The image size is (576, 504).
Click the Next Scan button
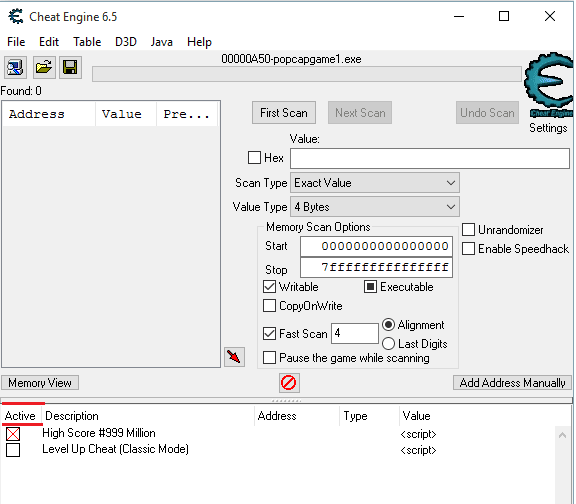pyautogui.click(x=360, y=113)
